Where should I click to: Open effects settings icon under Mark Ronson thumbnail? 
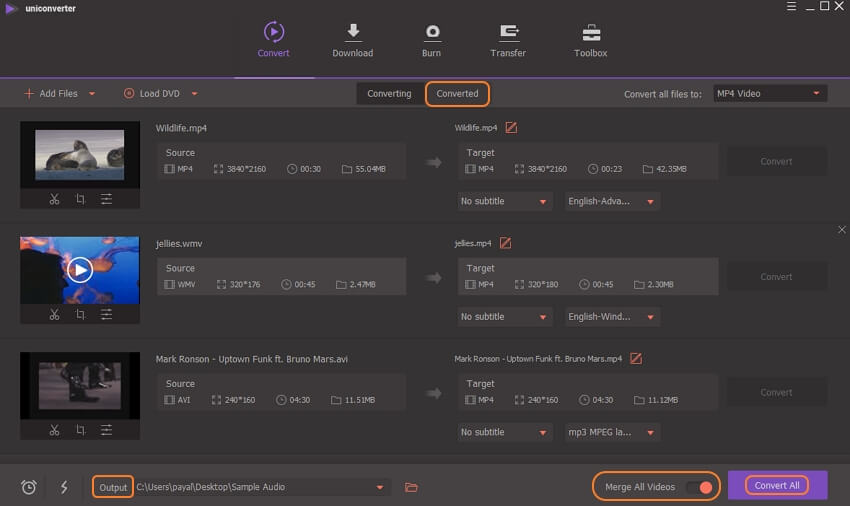point(106,430)
